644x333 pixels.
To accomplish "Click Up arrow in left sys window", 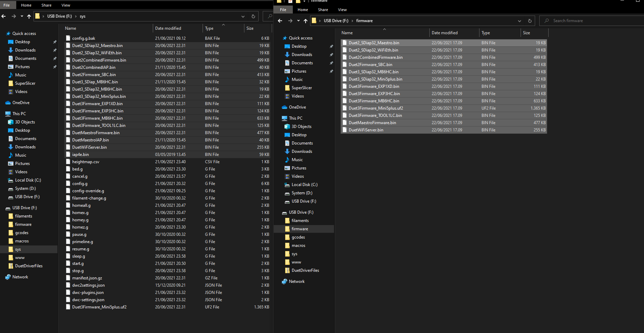I will pyautogui.click(x=29, y=16).
